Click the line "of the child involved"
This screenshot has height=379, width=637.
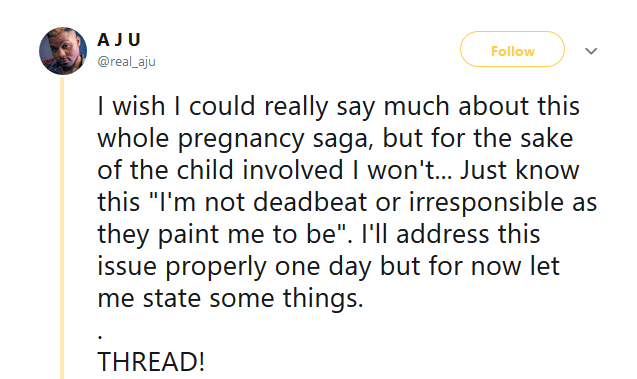[x=220, y=170]
